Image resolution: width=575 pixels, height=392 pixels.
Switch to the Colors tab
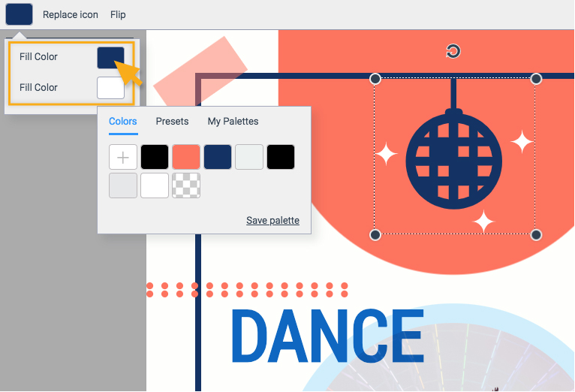point(123,122)
